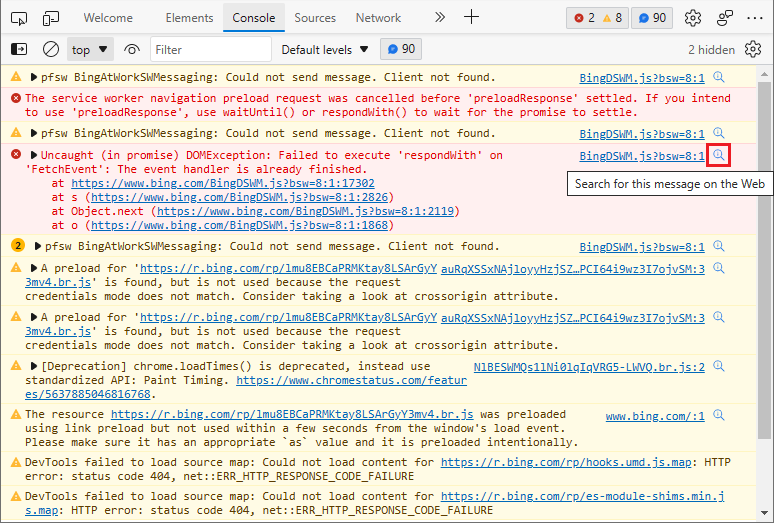This screenshot has height=523, width=774.
Task: Open console settings gear next to 2 hidden
Action: [x=753, y=49]
